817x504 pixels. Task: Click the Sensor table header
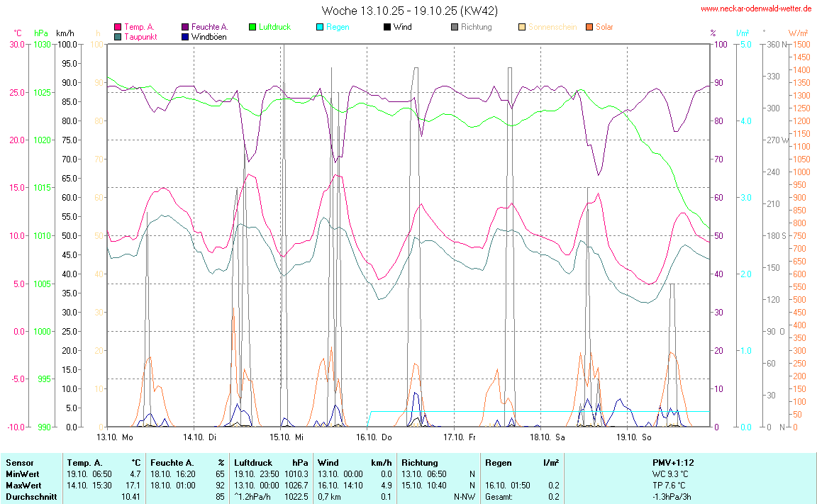(19, 463)
